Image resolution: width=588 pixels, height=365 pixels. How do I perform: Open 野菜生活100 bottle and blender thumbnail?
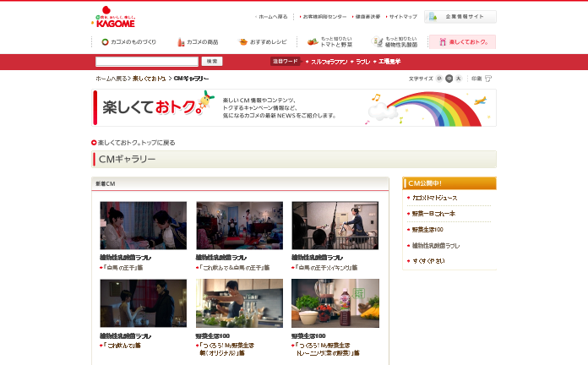click(x=335, y=303)
